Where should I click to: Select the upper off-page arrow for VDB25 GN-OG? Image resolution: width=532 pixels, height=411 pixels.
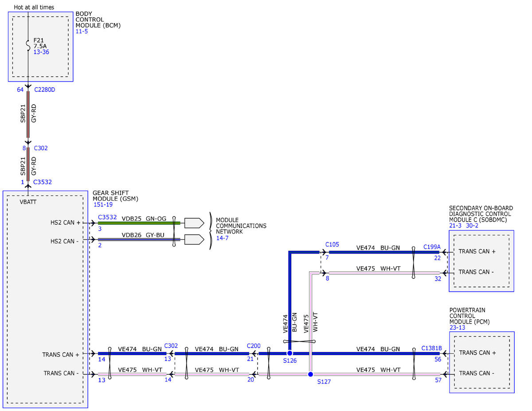pyautogui.click(x=193, y=223)
